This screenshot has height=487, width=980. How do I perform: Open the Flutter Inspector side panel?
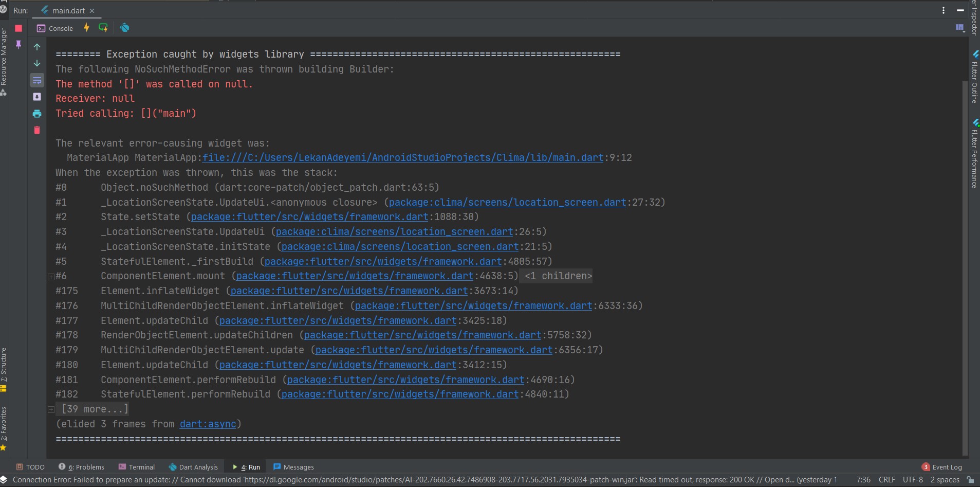point(975,17)
